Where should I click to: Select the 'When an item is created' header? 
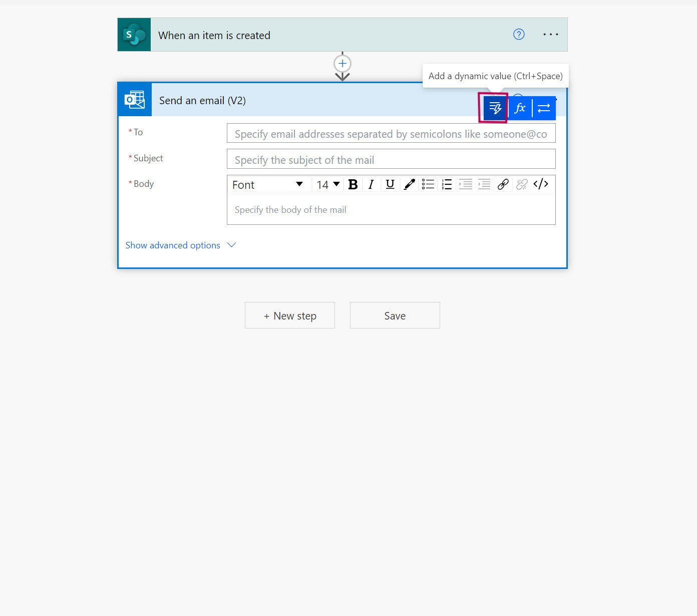[x=342, y=35]
